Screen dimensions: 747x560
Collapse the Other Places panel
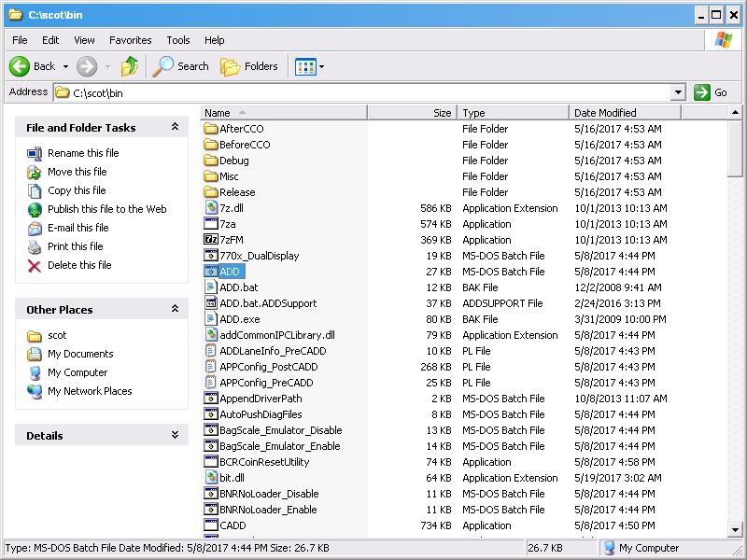pos(175,309)
